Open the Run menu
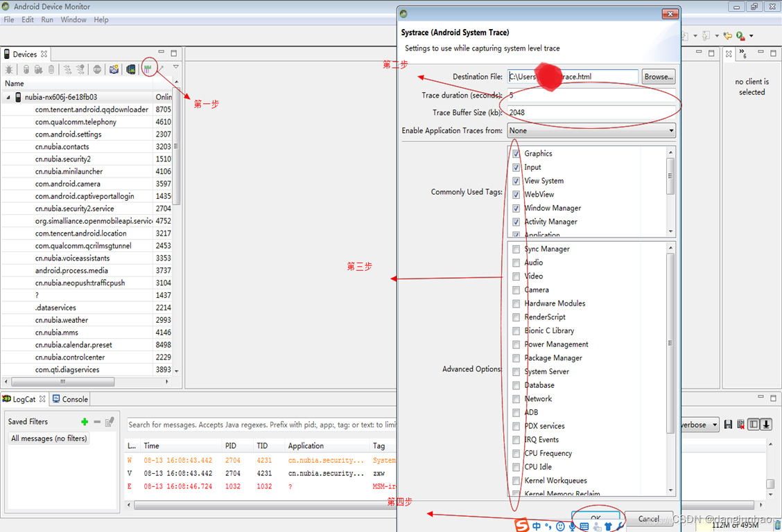This screenshot has width=782, height=532. (46, 19)
